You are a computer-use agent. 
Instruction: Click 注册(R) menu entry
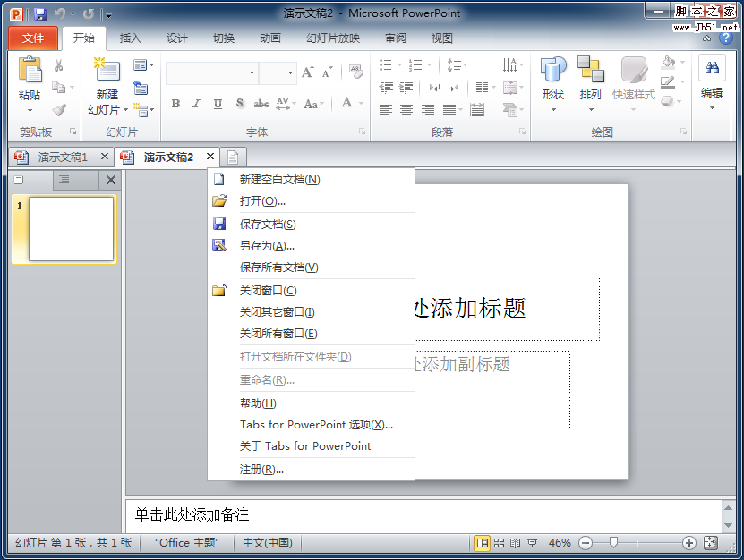coord(311,470)
